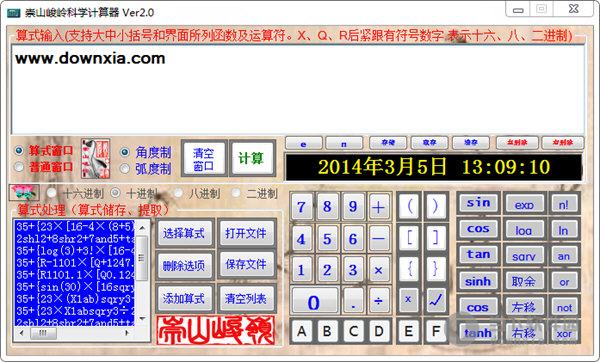This screenshot has width=600, height=362.
Task: Click the 打开文件 open file button
Action: point(246,233)
